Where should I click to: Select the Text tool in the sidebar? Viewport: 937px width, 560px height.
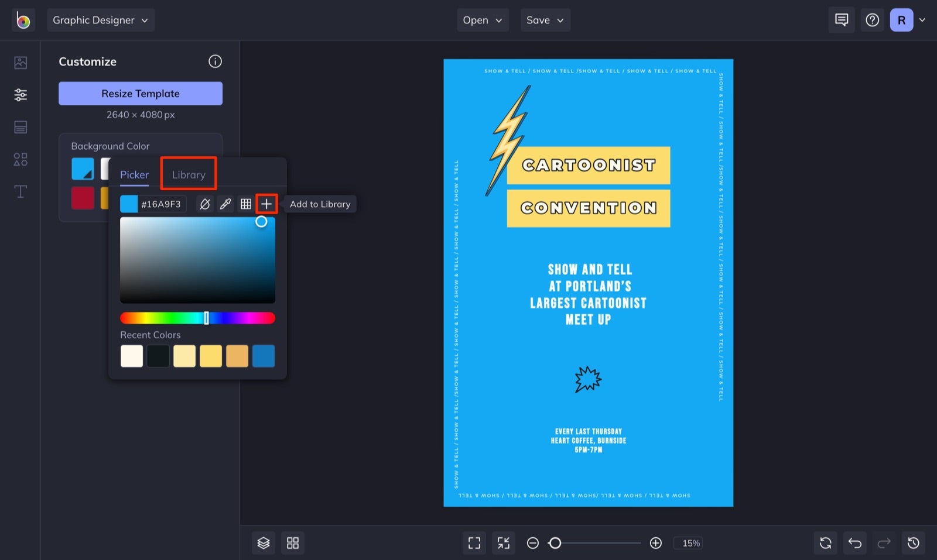pyautogui.click(x=20, y=191)
